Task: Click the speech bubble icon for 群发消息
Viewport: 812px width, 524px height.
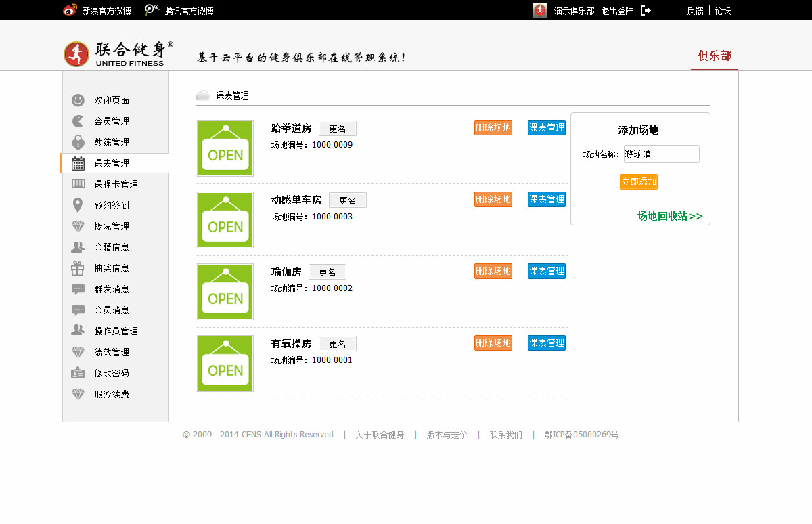Action: [78, 289]
